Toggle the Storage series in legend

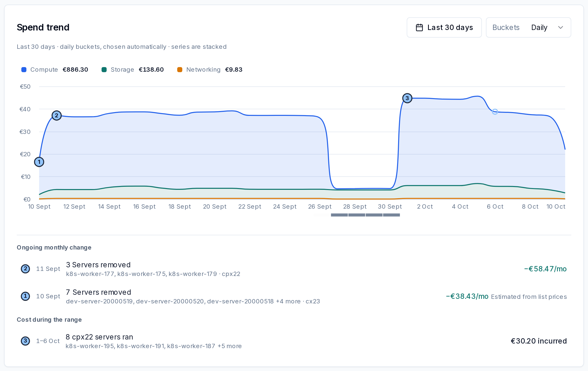tap(133, 70)
